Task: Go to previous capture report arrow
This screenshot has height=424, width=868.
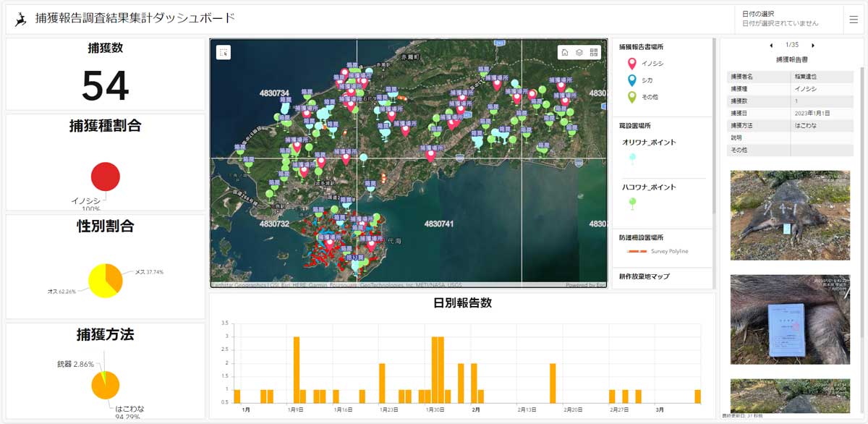Action: (771, 45)
